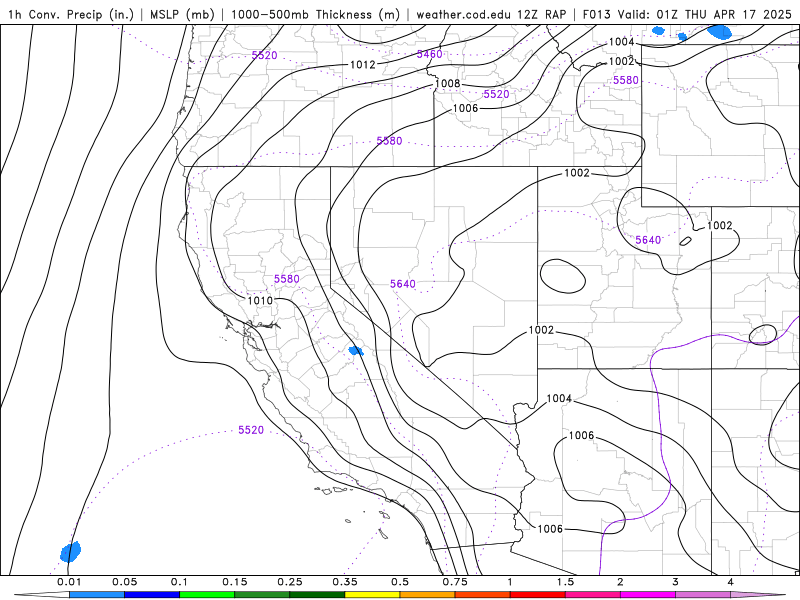The image size is (800, 600).
Task: Click the '12Z RAP' model run text
Action: coord(541,14)
